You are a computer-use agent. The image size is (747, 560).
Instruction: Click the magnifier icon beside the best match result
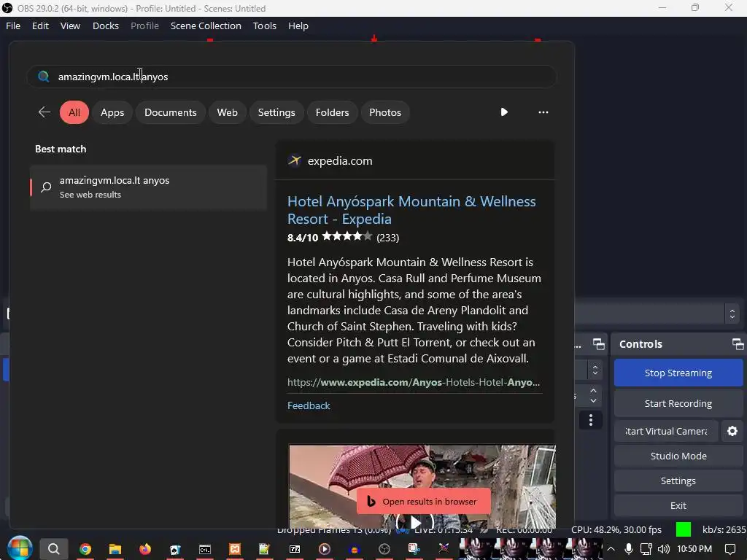click(46, 187)
